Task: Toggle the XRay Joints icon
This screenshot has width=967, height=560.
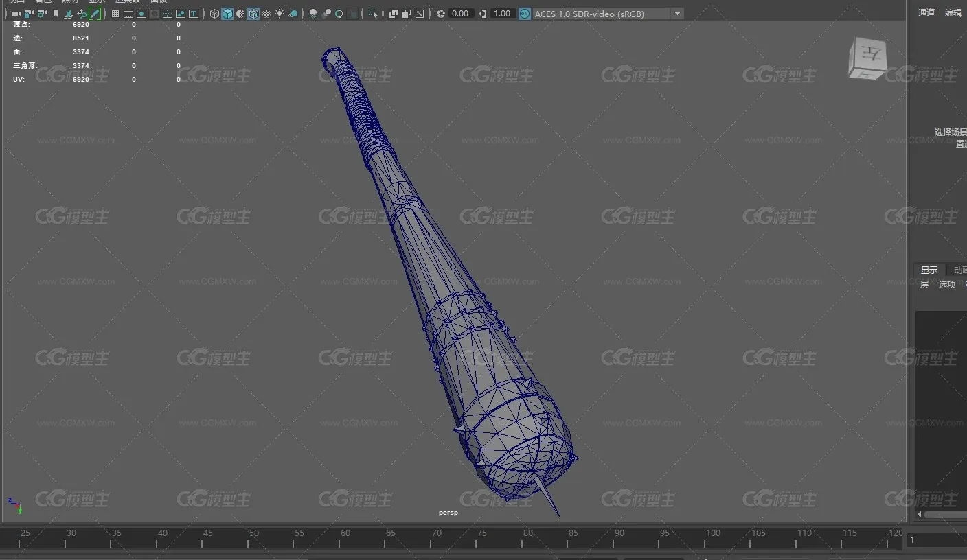Action: pos(420,14)
